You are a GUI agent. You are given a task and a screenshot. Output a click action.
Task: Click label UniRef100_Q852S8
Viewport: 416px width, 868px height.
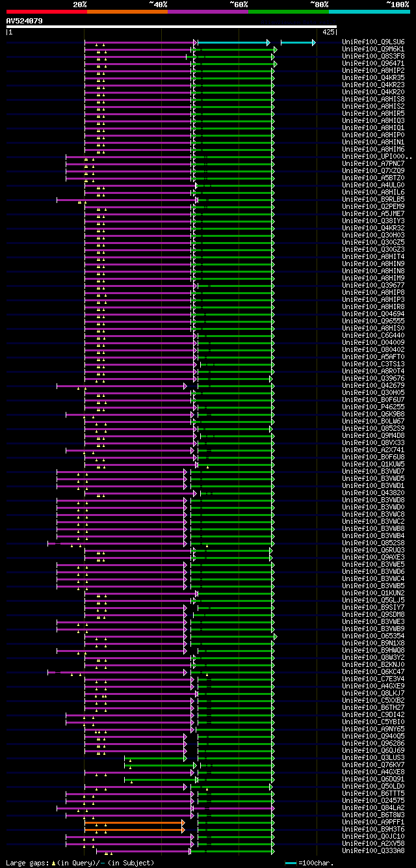tap(373, 543)
